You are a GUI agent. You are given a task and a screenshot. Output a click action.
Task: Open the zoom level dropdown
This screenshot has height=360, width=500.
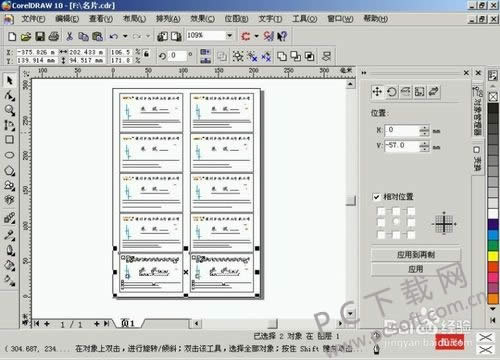[x=229, y=35]
